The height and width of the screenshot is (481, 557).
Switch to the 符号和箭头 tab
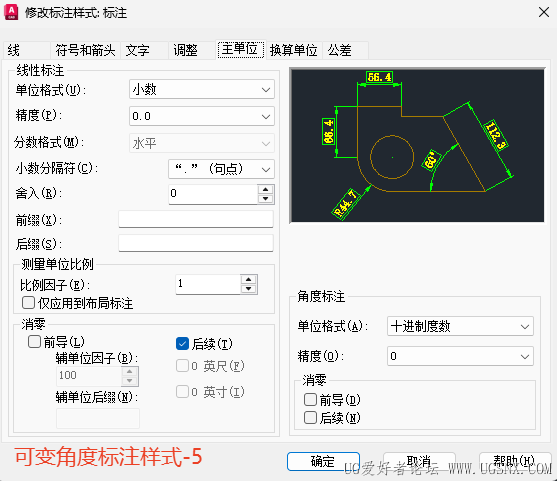coord(85,50)
